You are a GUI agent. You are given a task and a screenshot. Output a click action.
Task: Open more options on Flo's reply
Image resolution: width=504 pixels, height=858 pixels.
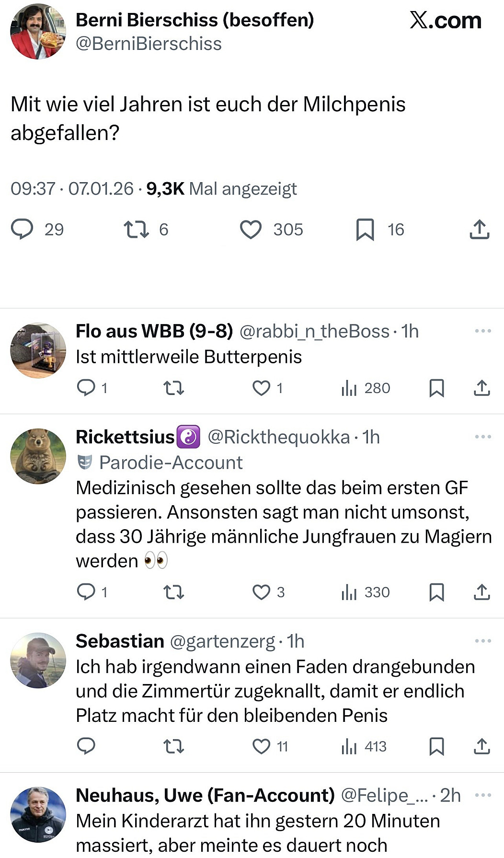tap(483, 331)
